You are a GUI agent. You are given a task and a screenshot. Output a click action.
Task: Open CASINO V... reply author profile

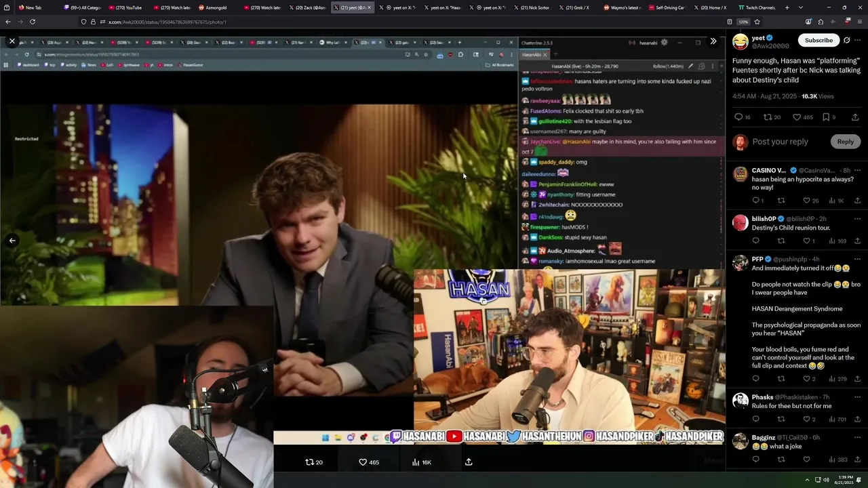[x=768, y=170]
